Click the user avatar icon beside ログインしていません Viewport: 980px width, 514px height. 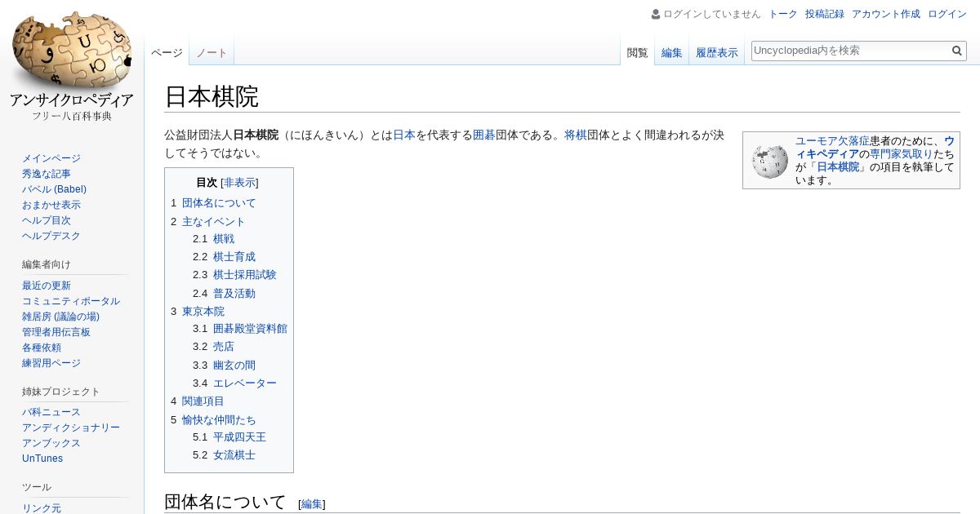(x=656, y=14)
